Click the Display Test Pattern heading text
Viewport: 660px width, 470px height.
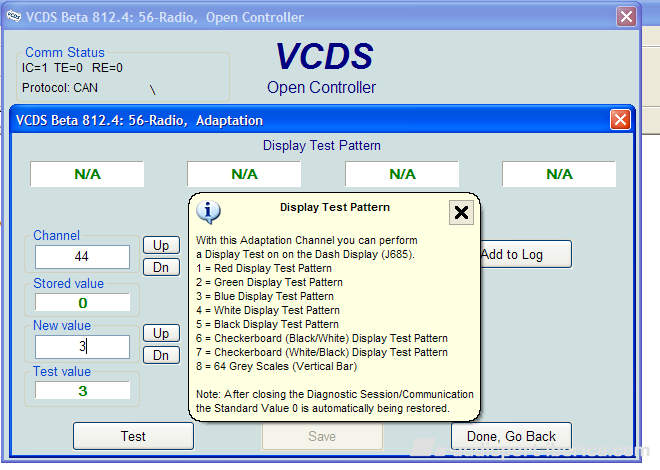(322, 146)
